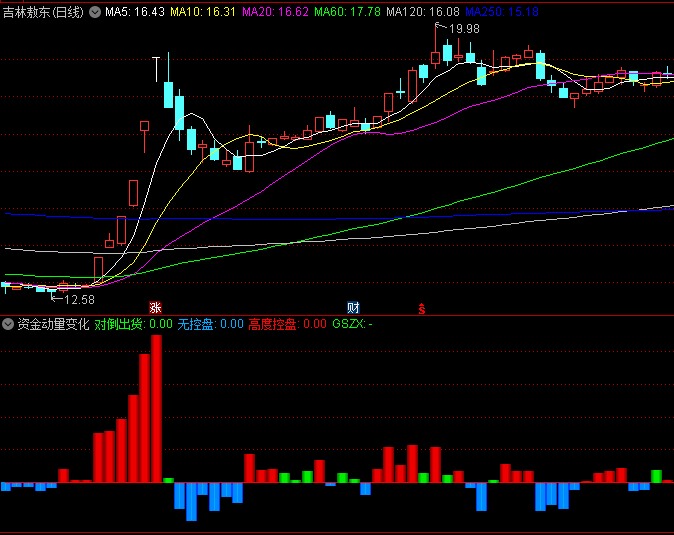Click the 资金动量变化 indicator name
Viewport: 674px width, 535px height.
coord(53,324)
